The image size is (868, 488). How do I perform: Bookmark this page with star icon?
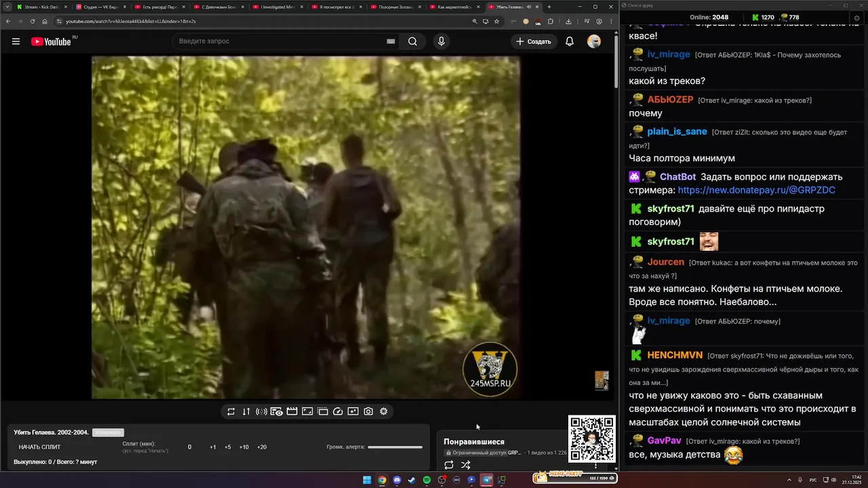tap(497, 21)
